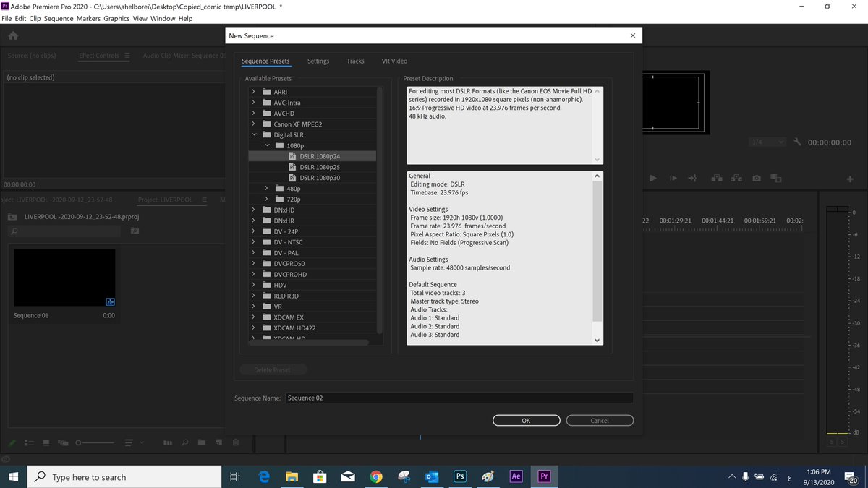This screenshot has width=868, height=488.
Task: Click the Project panel search field
Action: (x=64, y=231)
